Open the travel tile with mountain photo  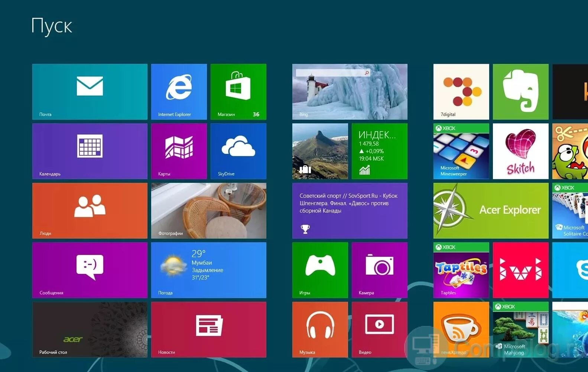tap(320, 151)
